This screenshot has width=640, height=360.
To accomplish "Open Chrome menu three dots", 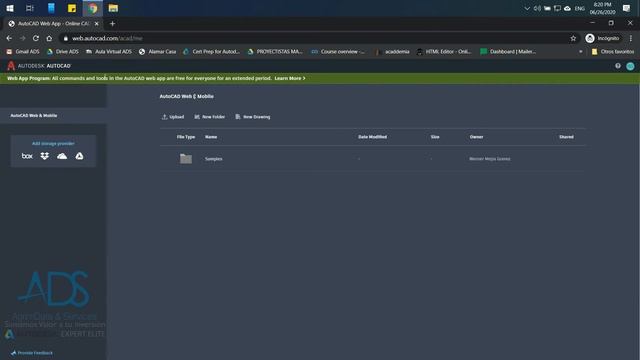I will [x=631, y=38].
